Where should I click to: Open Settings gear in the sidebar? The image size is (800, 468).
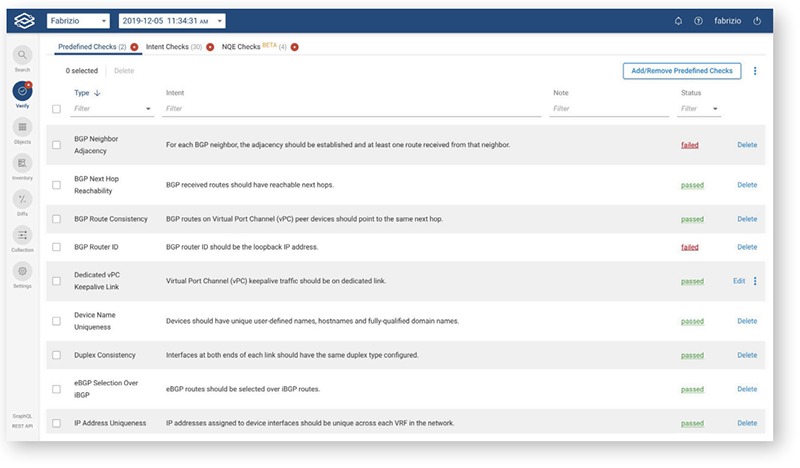[22, 271]
